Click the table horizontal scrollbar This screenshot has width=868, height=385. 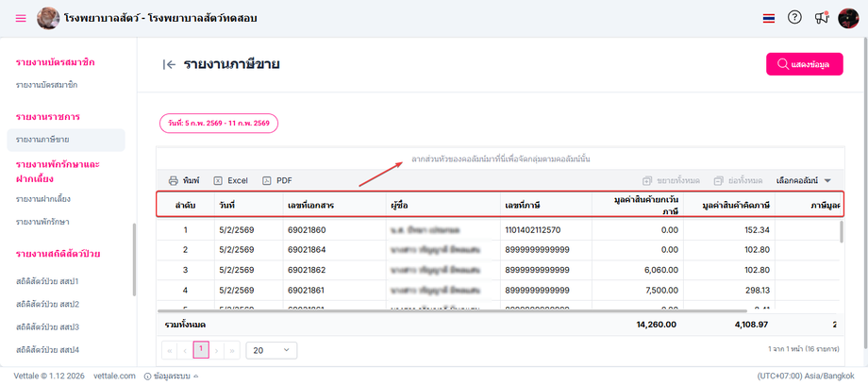tap(452, 310)
